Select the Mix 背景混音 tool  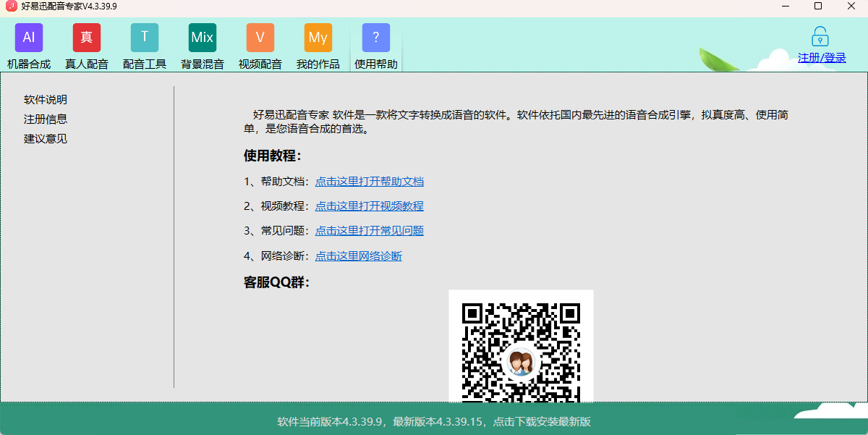coord(203,45)
